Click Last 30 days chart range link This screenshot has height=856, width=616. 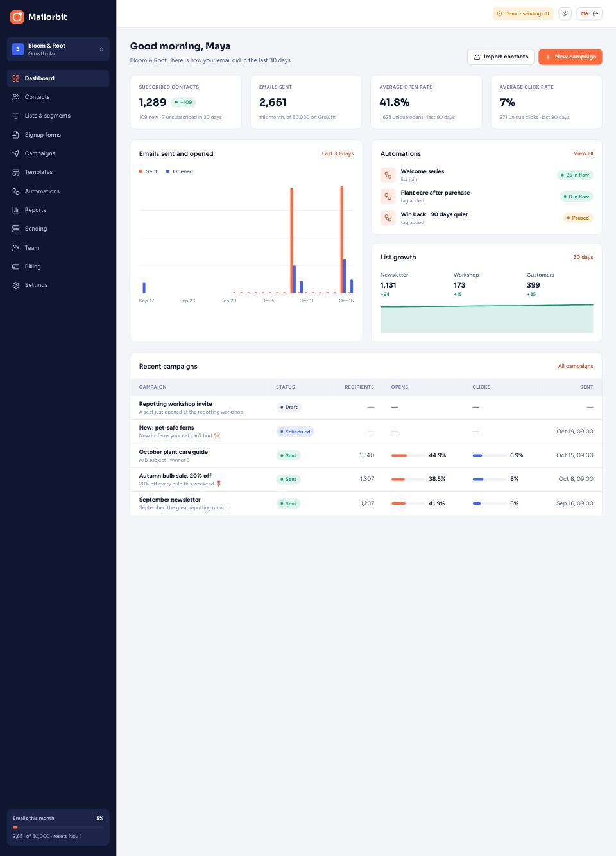coord(338,153)
